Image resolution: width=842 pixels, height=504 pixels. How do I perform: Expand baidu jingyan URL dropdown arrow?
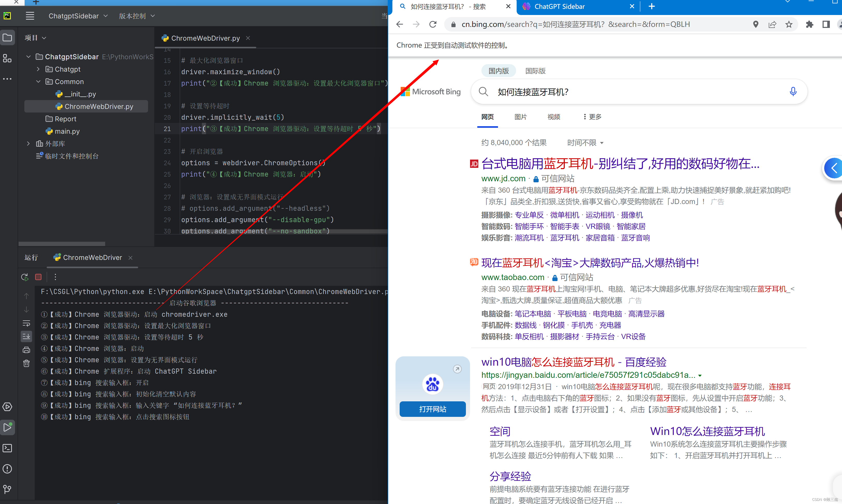(x=700, y=376)
